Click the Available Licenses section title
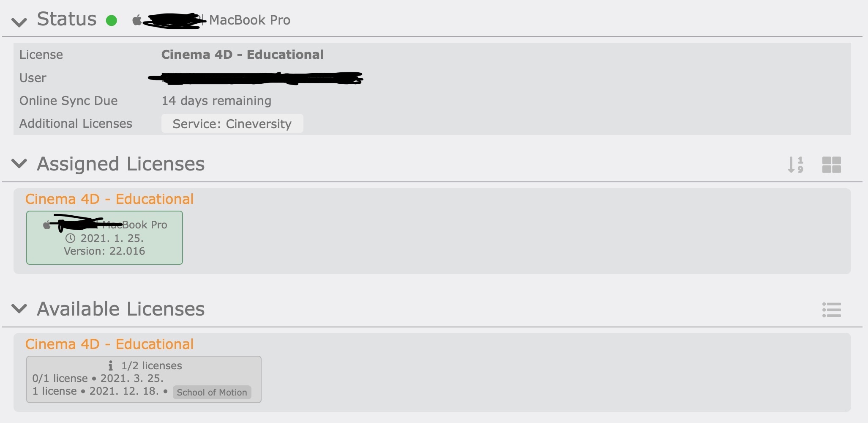Viewport: 868px width, 423px height. click(x=121, y=309)
